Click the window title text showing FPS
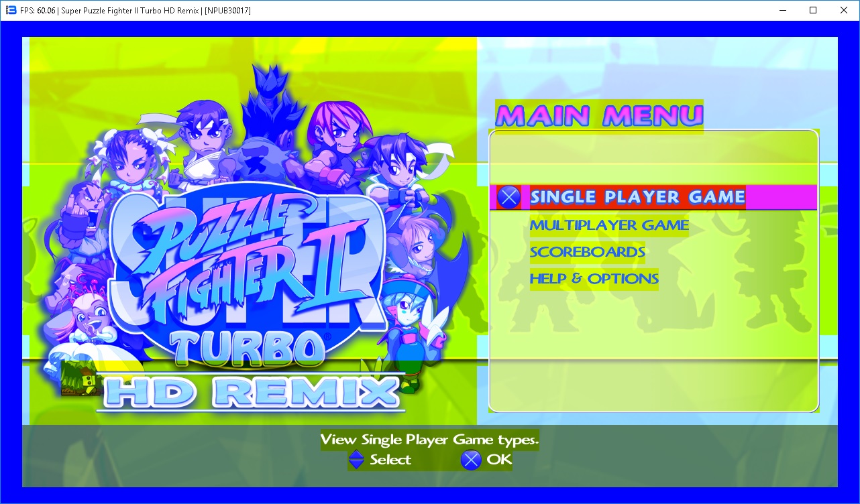Screen dimensions: 860x504 136,10
